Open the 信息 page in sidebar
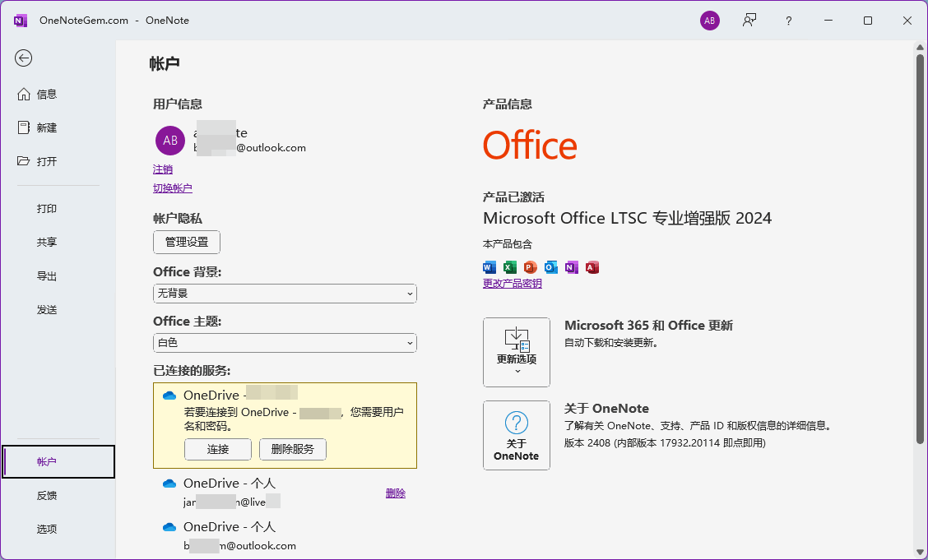This screenshot has height=560, width=928. (x=58, y=94)
